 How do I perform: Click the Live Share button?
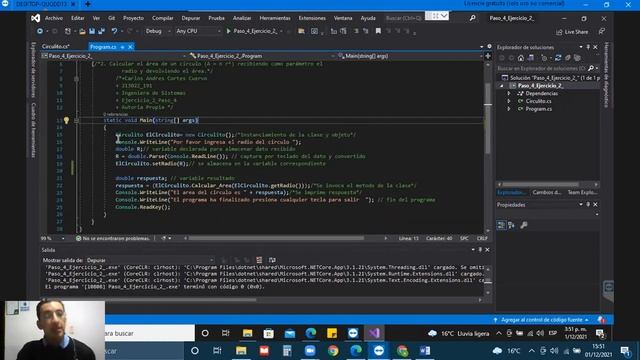572,32
